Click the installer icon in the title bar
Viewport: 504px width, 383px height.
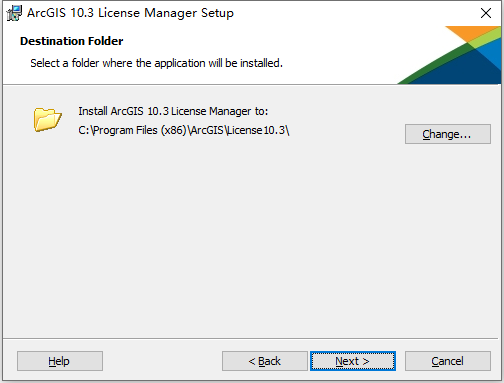click(x=14, y=13)
